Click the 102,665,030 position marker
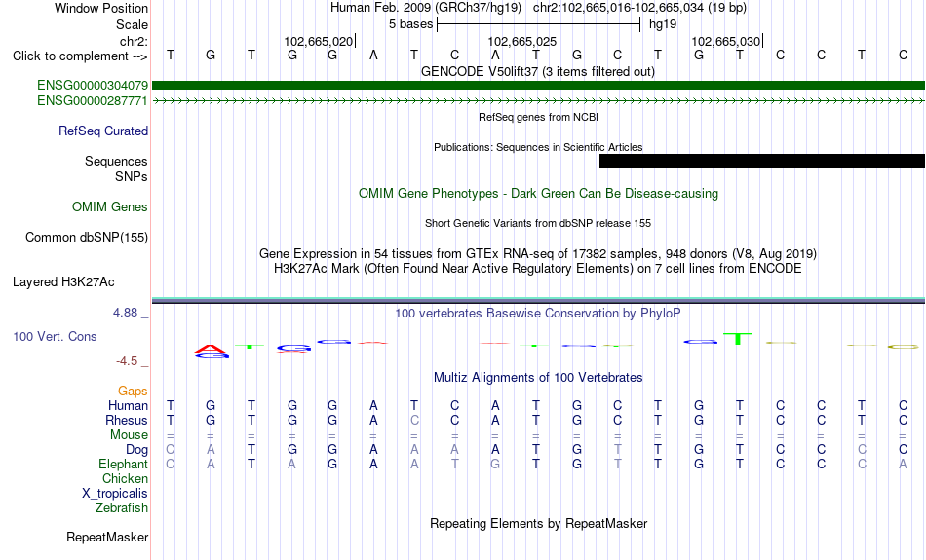926x560 pixels. (x=727, y=41)
